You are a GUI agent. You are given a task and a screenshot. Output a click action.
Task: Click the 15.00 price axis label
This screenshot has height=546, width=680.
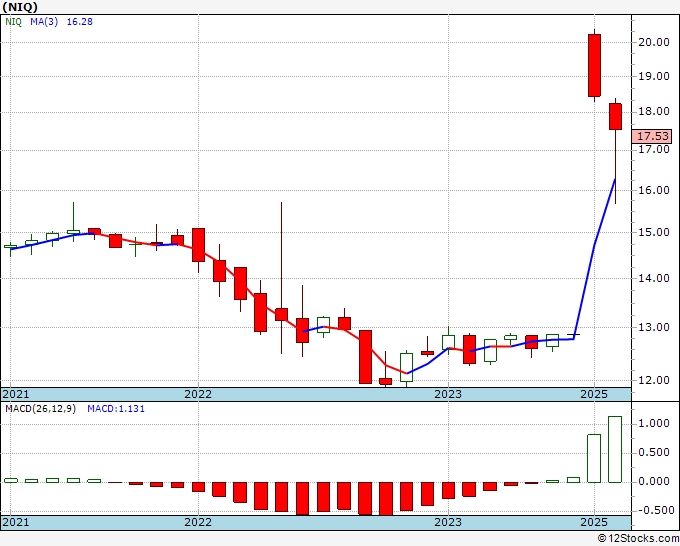(654, 232)
